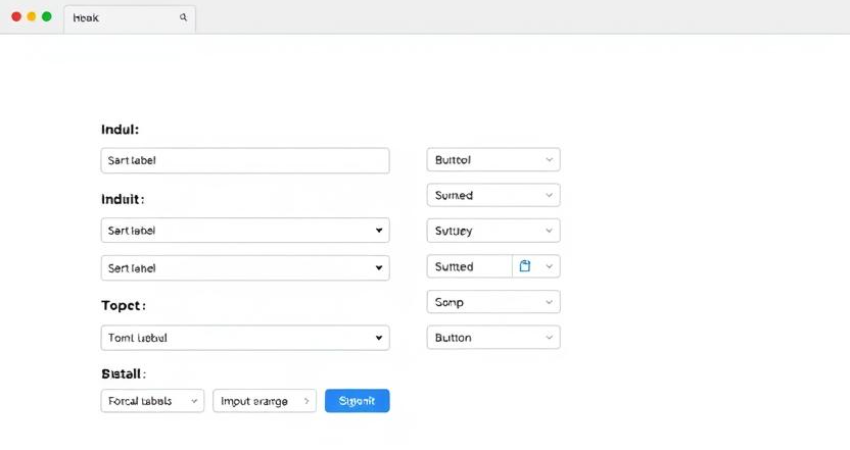Image resolution: width=850 pixels, height=450 pixels.
Task: Open the first Sart label dropdown under Induit
Action: click(x=245, y=231)
